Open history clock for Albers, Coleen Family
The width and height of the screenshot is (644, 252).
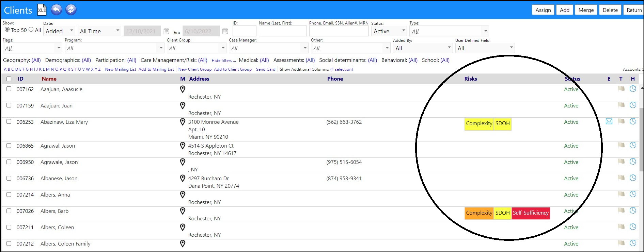click(x=633, y=243)
